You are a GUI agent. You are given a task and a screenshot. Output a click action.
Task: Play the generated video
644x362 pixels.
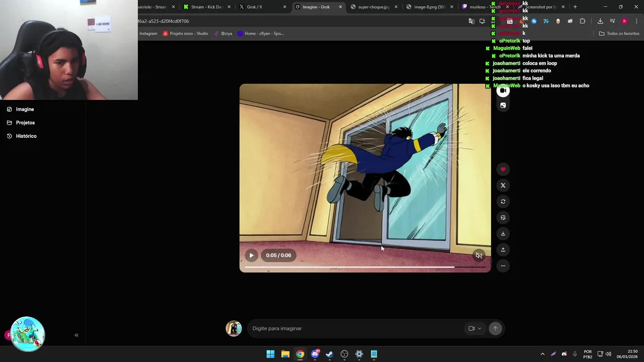(x=252, y=255)
